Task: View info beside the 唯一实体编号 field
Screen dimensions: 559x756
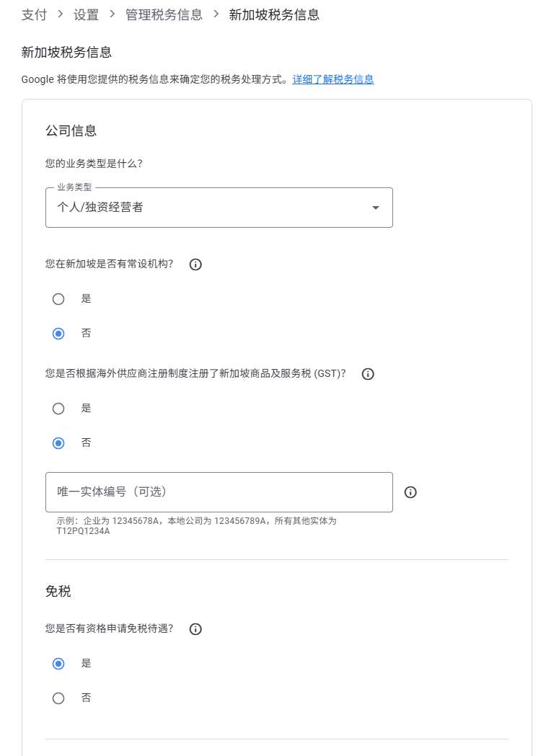Action: click(410, 492)
